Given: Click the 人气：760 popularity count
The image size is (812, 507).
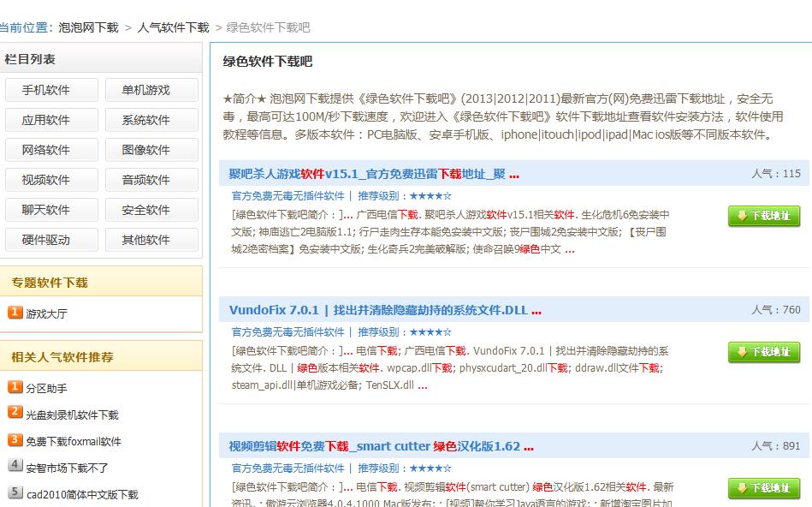Looking at the screenshot, I should click(776, 310).
